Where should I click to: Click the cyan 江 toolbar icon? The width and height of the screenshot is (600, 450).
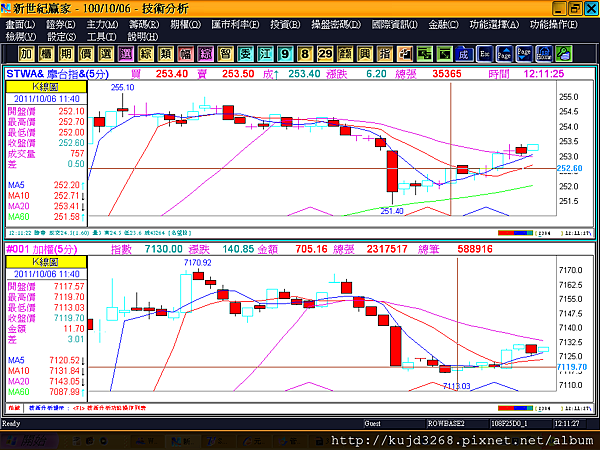(x=265, y=54)
